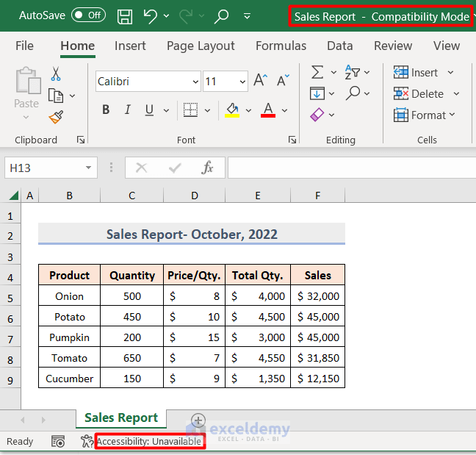Open the Review tab
Viewport: 476px width, 455px height.
[x=393, y=46]
